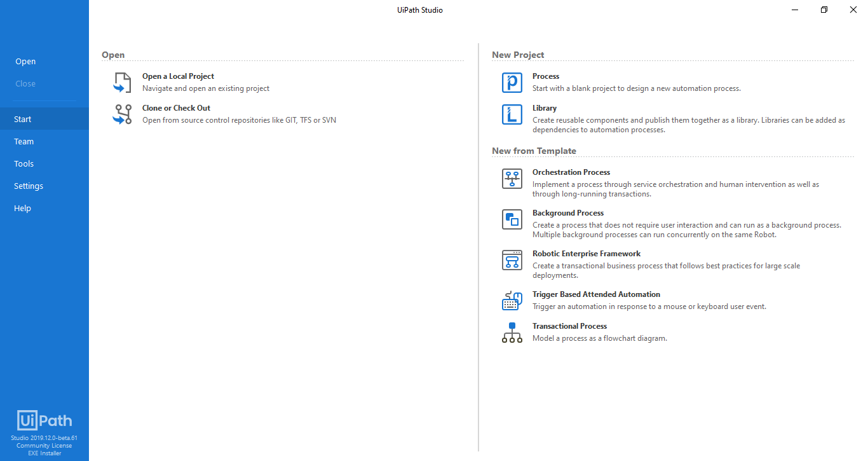Image resolution: width=868 pixels, height=461 pixels.
Task: Minimize the UiPath Studio window
Action: pos(795,10)
